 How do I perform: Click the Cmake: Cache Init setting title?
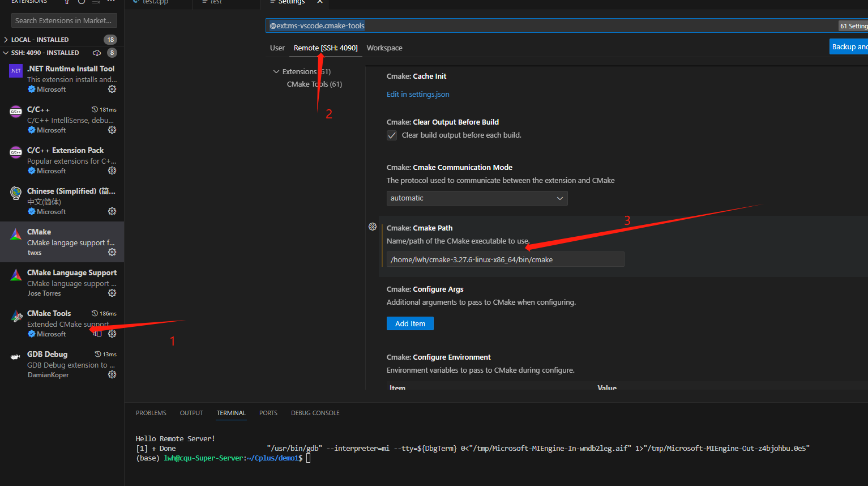[416, 76]
